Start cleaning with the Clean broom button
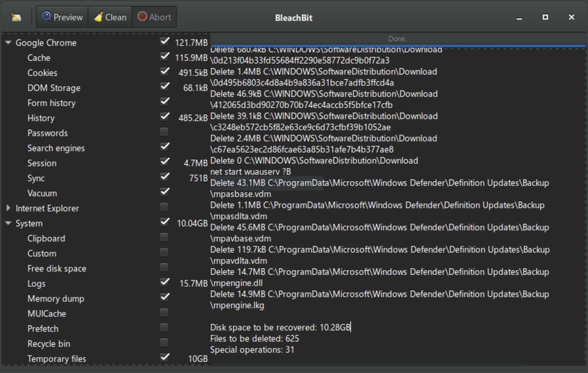 [x=110, y=17]
